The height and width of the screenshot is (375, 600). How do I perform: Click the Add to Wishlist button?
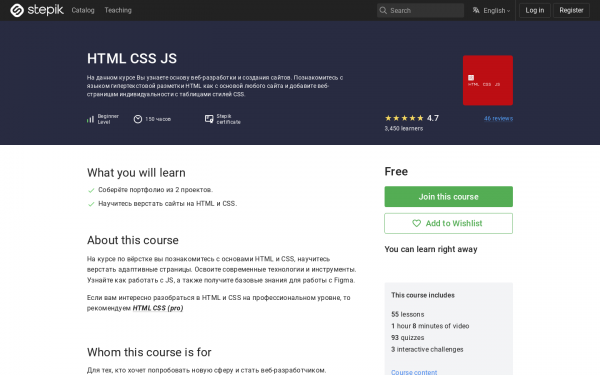[448, 223]
